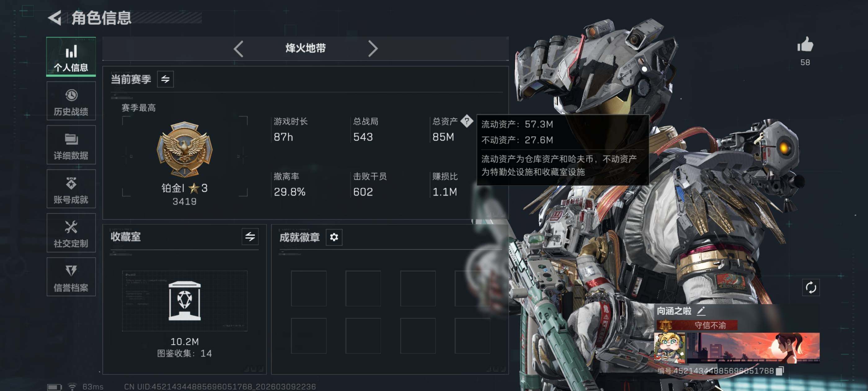Select the 账号成就 sidebar tab

(71, 189)
